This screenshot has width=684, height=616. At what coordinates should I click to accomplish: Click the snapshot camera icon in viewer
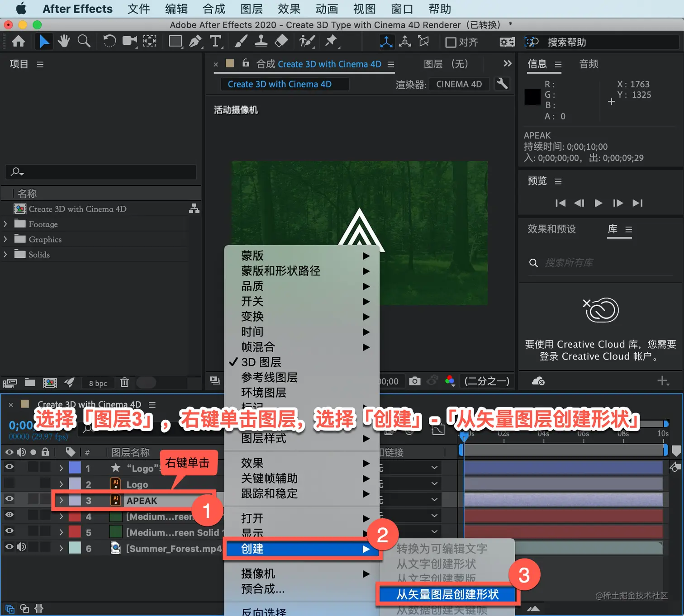click(414, 381)
